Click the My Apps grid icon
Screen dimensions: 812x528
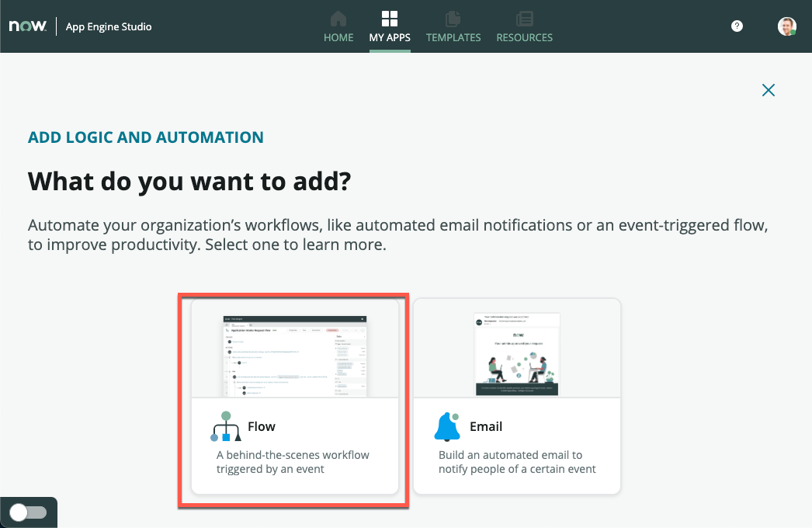pyautogui.click(x=390, y=19)
